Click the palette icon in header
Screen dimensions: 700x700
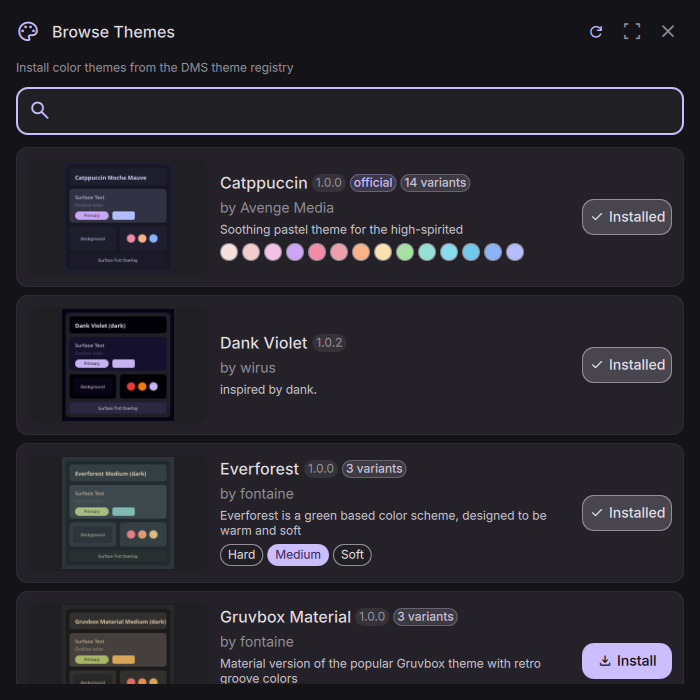[28, 32]
